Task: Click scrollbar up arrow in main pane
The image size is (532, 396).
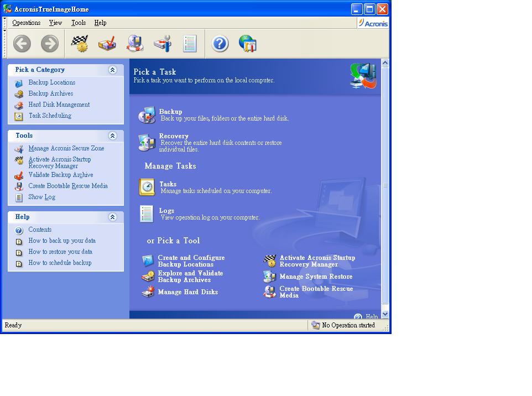Action: [x=385, y=63]
